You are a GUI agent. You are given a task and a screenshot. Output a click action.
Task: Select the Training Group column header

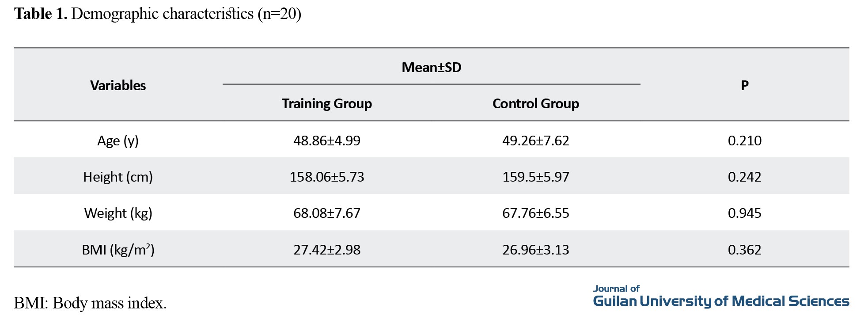[x=327, y=103]
